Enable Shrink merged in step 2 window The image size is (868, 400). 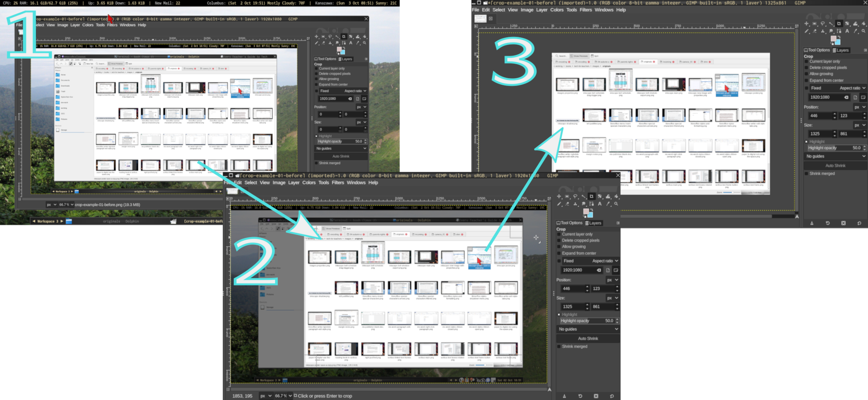coord(559,347)
